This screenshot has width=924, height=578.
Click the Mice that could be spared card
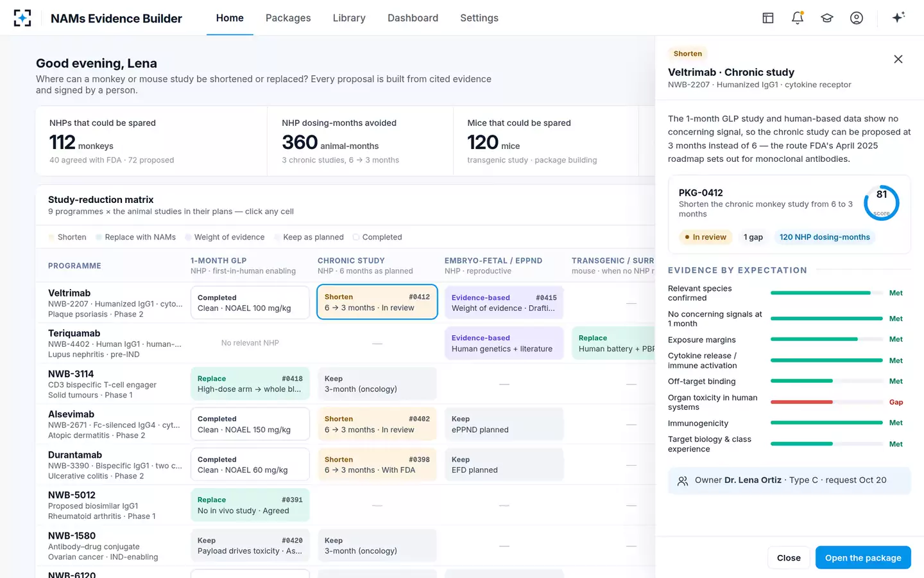pos(545,141)
